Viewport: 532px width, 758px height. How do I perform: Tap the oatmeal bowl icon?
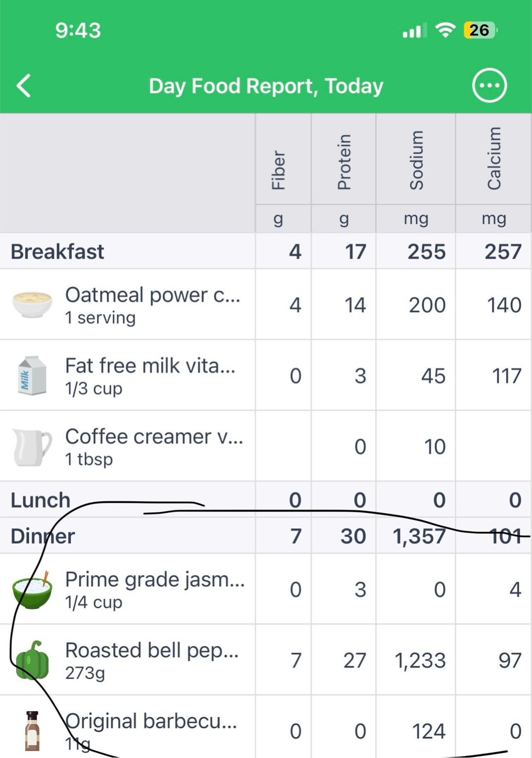click(x=32, y=304)
